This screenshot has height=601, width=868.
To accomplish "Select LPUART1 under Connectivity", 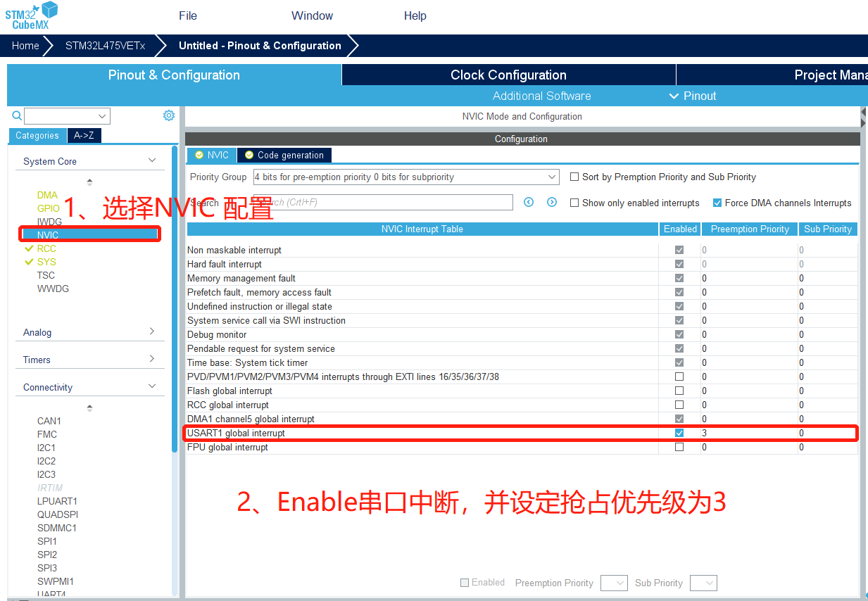I will pos(57,501).
